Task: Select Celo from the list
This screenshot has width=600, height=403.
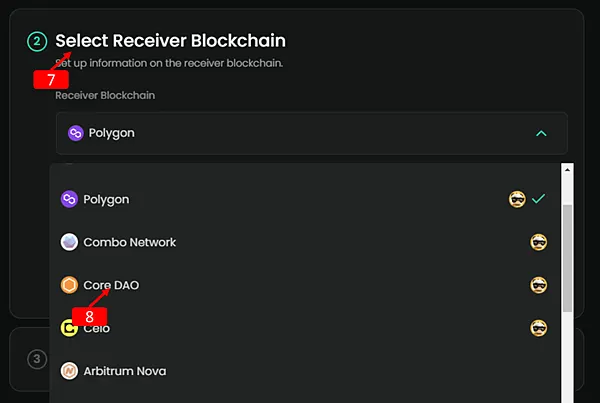Action: [97, 327]
